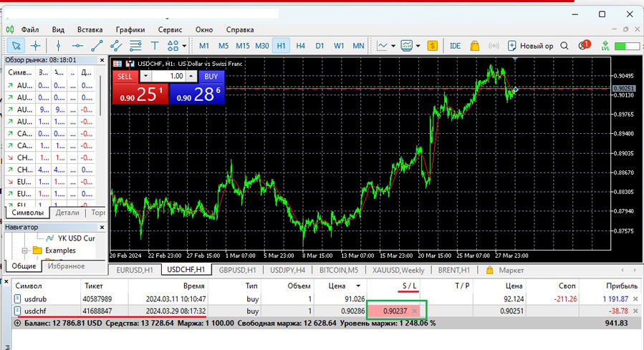Viewport: 644px width, 350px height.
Task: Open the indicators list icon
Action: coord(407,46)
